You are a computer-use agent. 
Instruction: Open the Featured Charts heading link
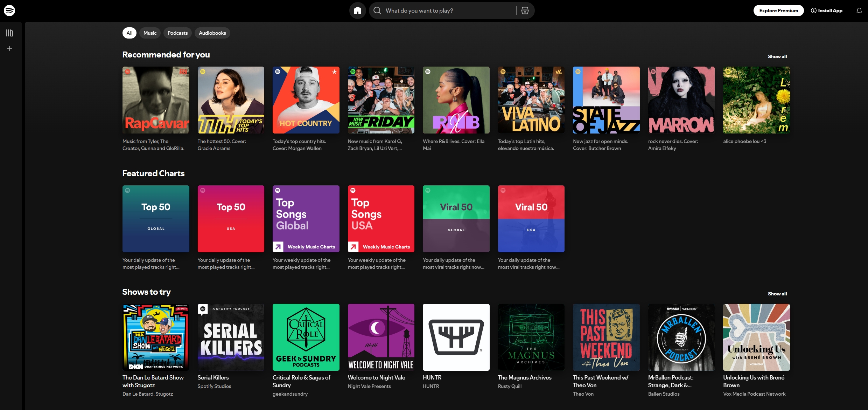point(153,173)
